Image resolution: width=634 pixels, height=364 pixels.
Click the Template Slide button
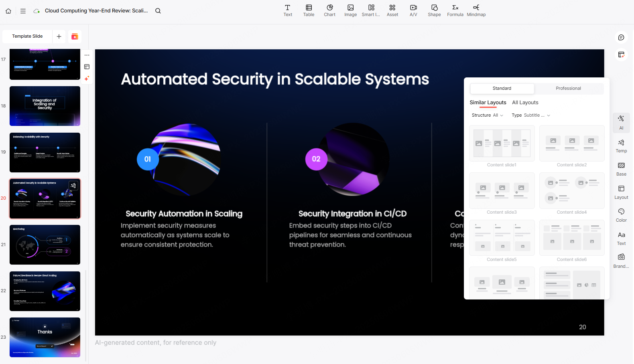click(27, 36)
